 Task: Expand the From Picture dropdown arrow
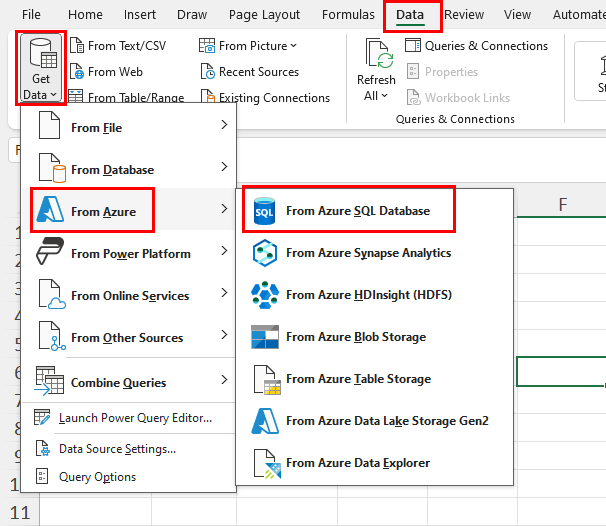pyautogui.click(x=293, y=46)
